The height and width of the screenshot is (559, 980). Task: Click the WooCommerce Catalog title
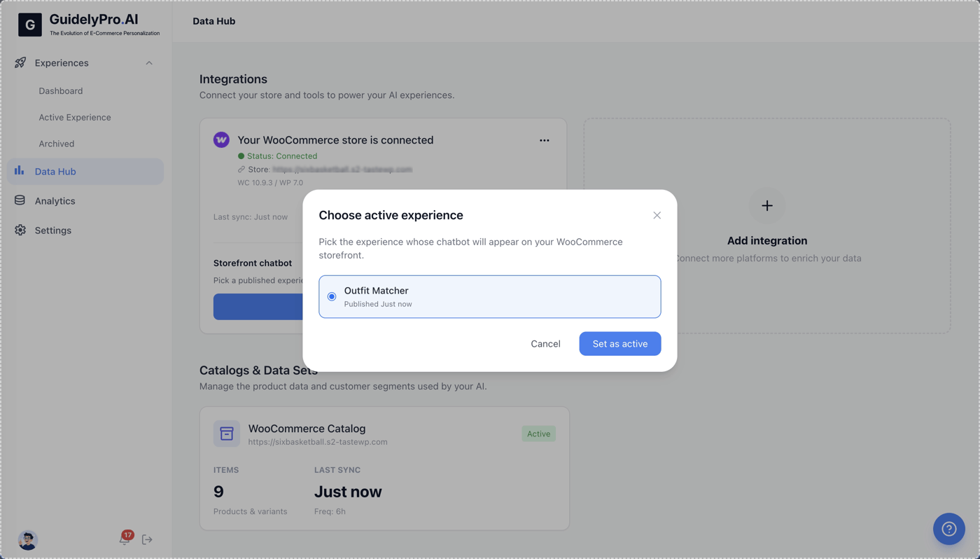click(307, 429)
